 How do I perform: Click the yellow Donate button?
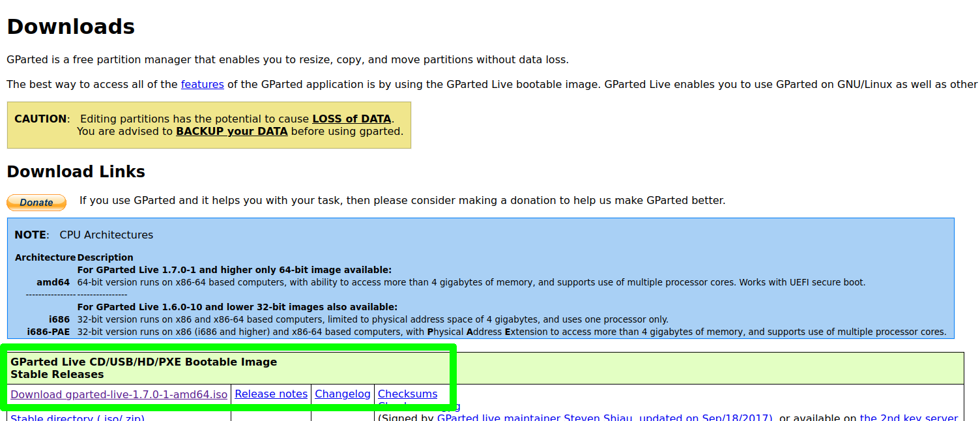click(x=36, y=203)
